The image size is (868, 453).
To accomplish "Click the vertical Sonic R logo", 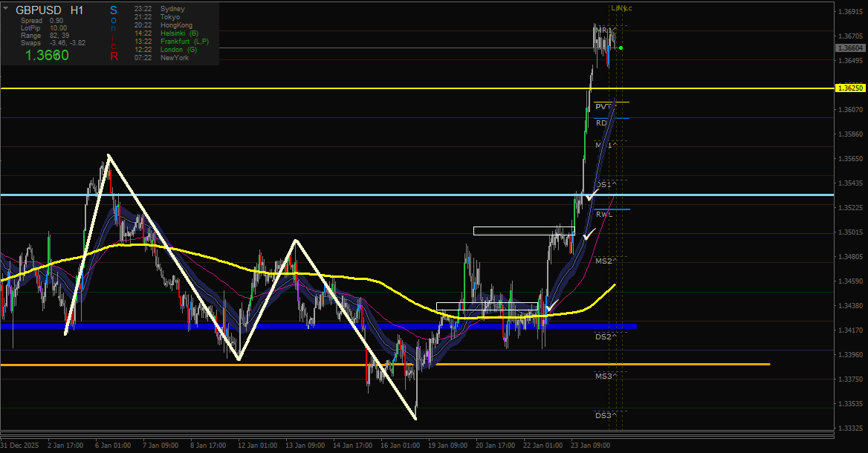I will pos(114,33).
